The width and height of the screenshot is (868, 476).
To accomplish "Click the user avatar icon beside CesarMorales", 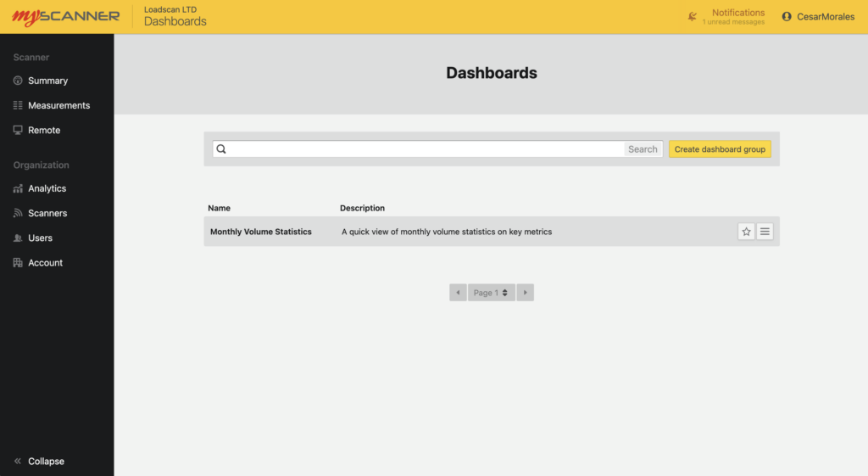I will [x=786, y=17].
